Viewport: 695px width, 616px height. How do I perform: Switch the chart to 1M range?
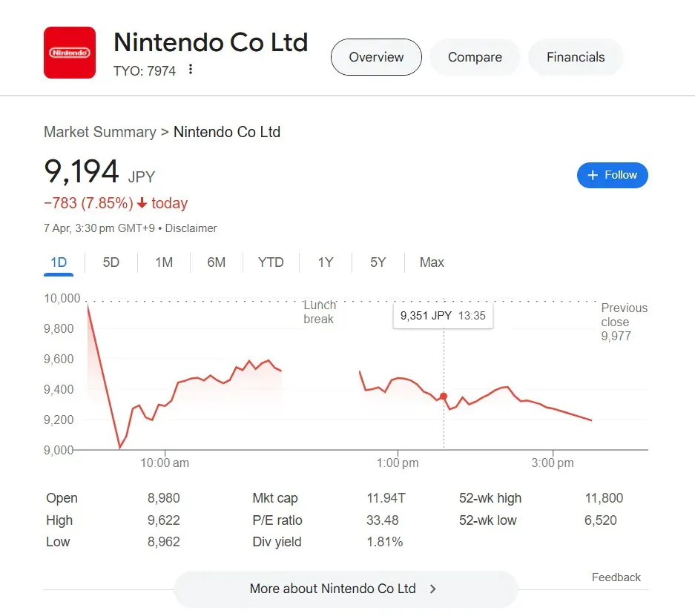[164, 262]
